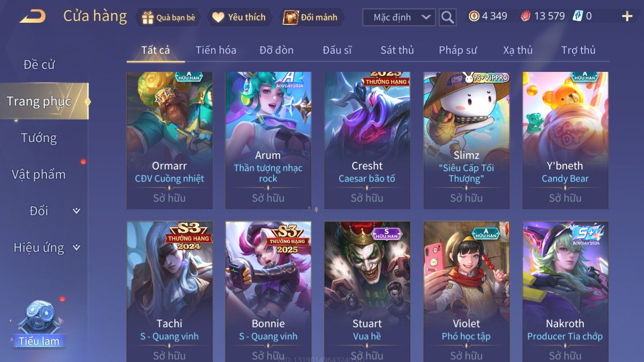
Task: Open the Vật phẩm sidebar menu
Action: [39, 174]
